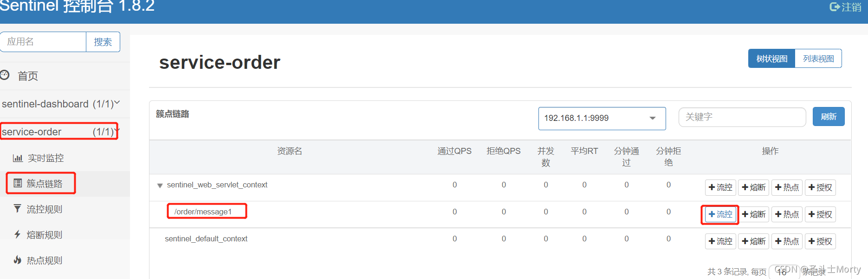Switch to 列表视图 list view

coord(818,59)
